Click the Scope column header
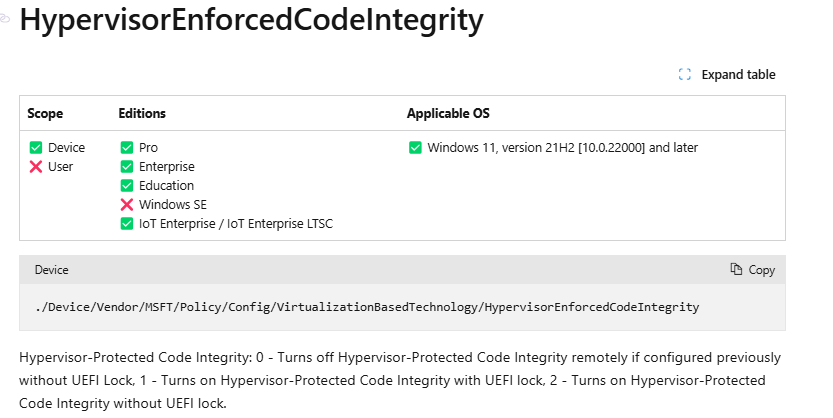The image size is (833, 418). (x=45, y=113)
